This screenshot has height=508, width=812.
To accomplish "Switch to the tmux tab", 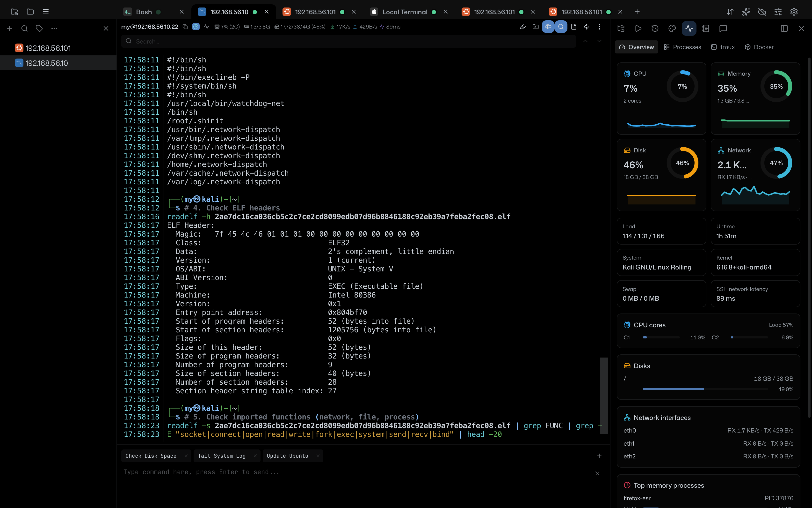I will click(x=723, y=47).
